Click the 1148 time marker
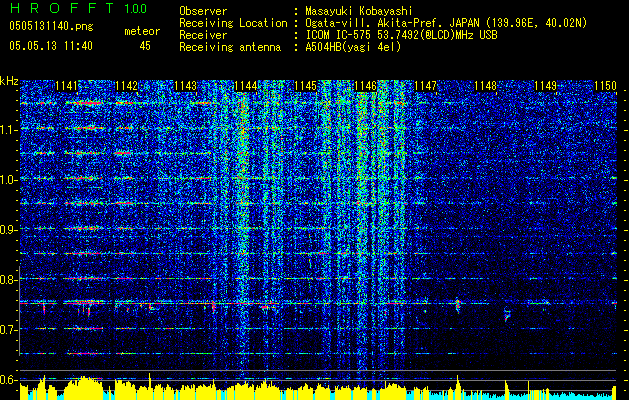This screenshot has height=400, width=629. pyautogui.click(x=485, y=86)
